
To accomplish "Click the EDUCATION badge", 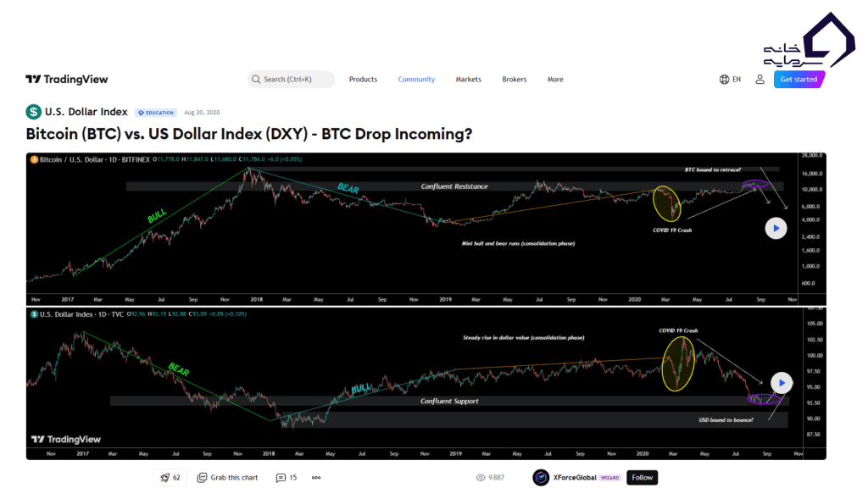I will (x=155, y=111).
